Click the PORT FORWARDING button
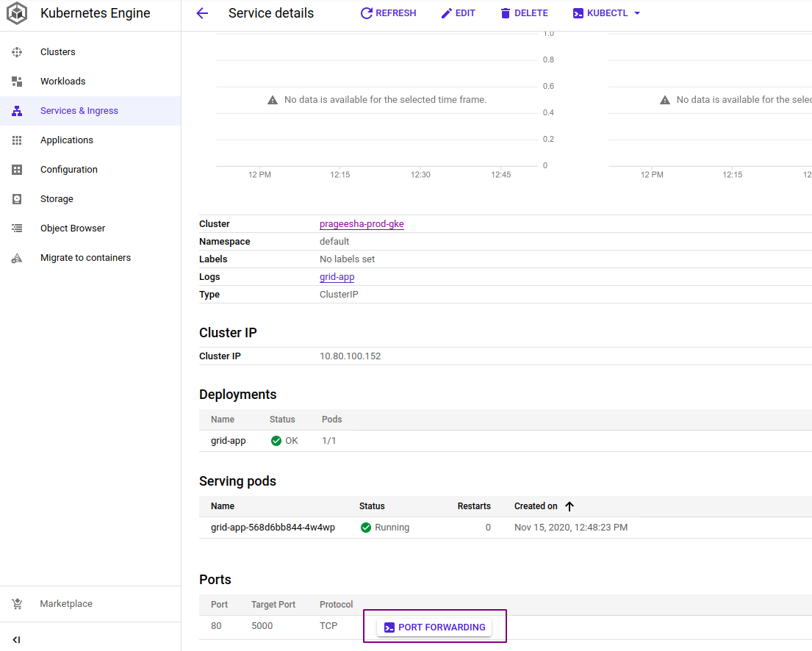The height and width of the screenshot is (651, 812). point(434,627)
